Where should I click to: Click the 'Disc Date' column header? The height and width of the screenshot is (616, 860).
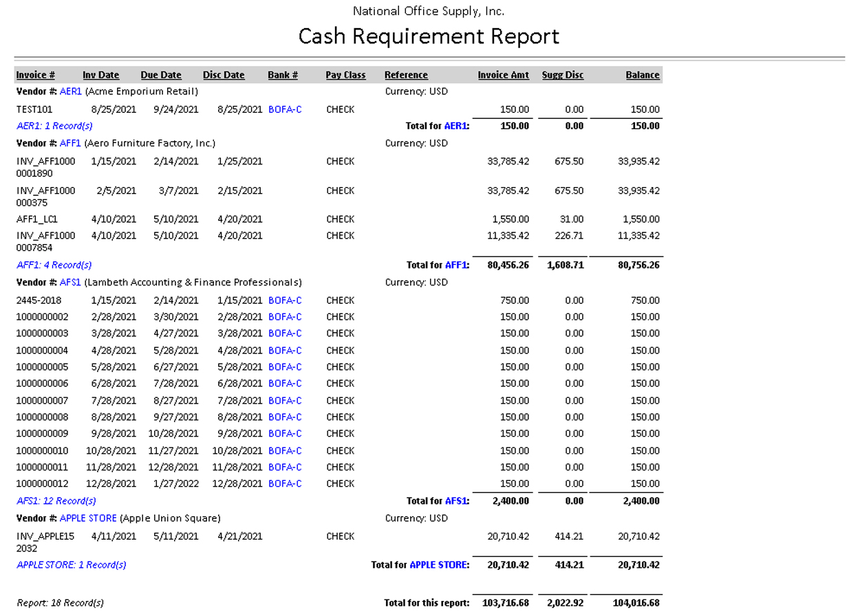(x=224, y=75)
